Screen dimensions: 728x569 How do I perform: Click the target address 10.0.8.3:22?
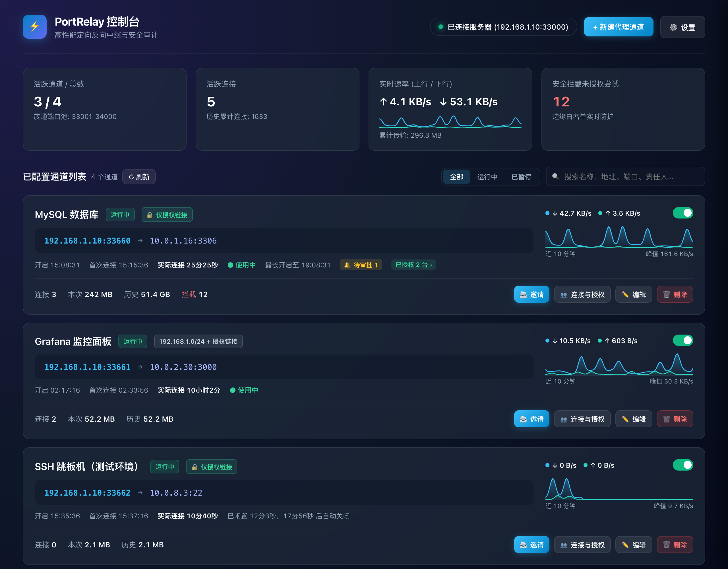tap(176, 493)
